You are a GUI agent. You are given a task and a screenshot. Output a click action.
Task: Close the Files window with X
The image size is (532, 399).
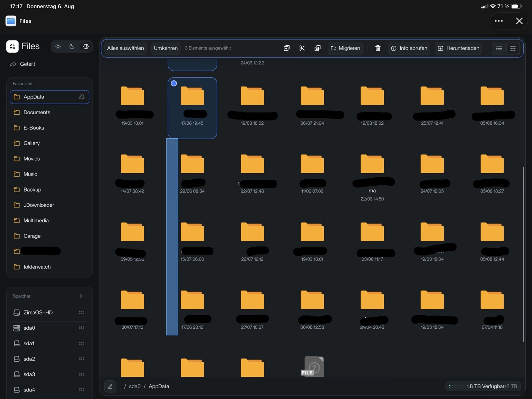519,21
